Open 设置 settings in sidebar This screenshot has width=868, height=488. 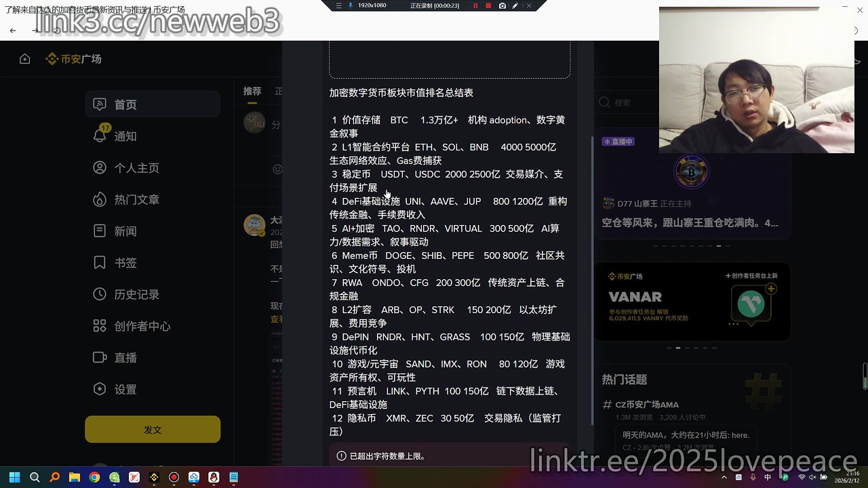153,389
